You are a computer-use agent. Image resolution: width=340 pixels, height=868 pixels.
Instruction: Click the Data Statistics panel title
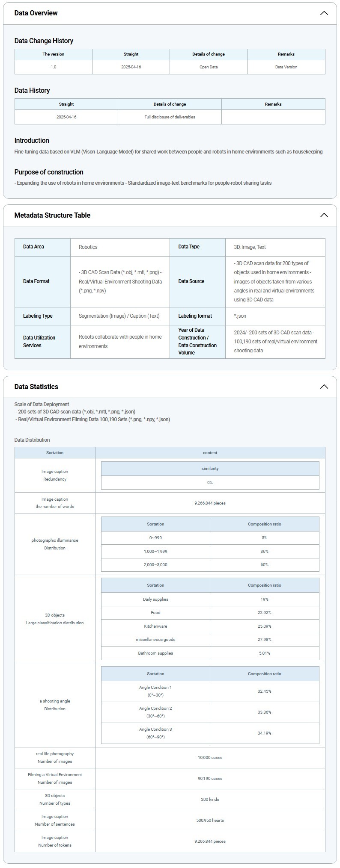(x=36, y=387)
